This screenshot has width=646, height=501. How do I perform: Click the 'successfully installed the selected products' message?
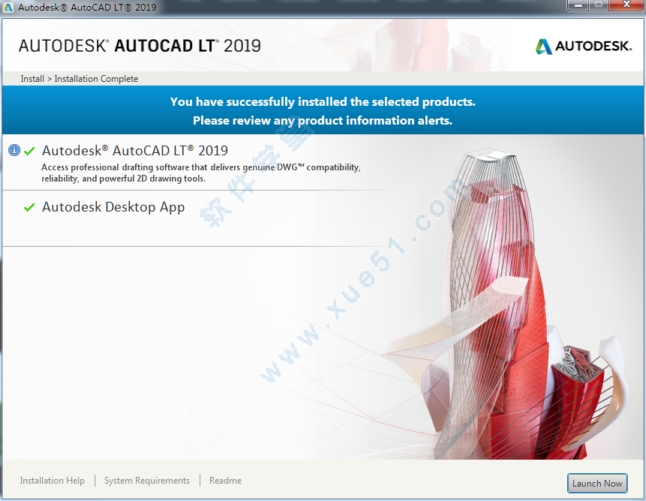point(323,102)
